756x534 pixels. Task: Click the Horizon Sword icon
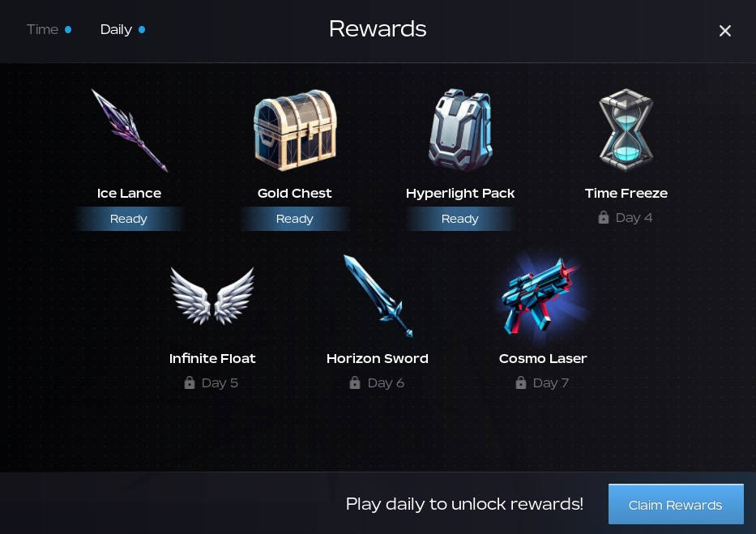(x=378, y=296)
